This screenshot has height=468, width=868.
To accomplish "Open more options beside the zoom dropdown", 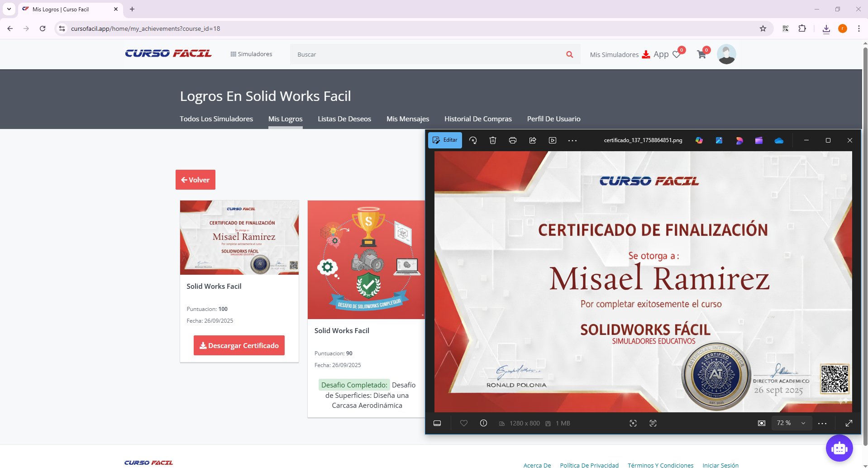I will click(x=822, y=423).
